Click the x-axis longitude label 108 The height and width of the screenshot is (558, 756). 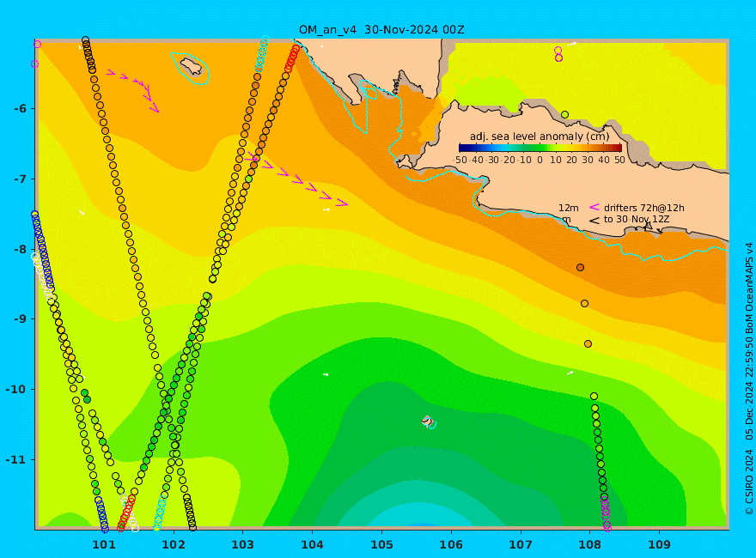(x=589, y=544)
